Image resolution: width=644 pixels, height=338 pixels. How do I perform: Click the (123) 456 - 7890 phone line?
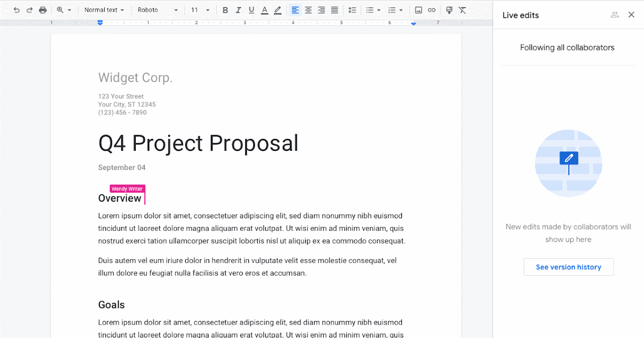pos(122,113)
